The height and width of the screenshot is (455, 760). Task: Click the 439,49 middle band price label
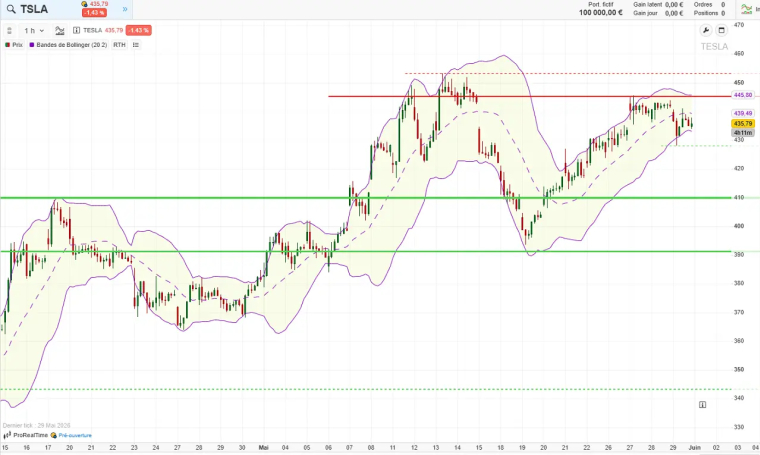point(743,113)
